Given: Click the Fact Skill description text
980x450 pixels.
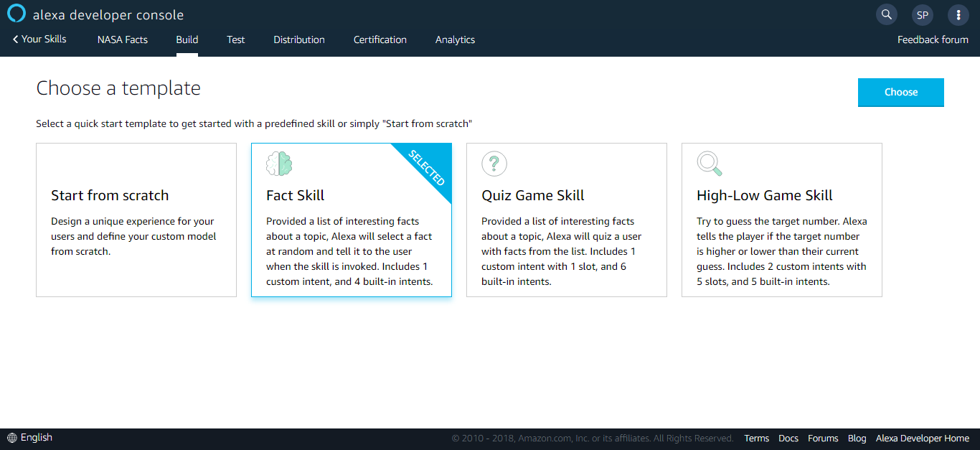Looking at the screenshot, I should tap(349, 251).
